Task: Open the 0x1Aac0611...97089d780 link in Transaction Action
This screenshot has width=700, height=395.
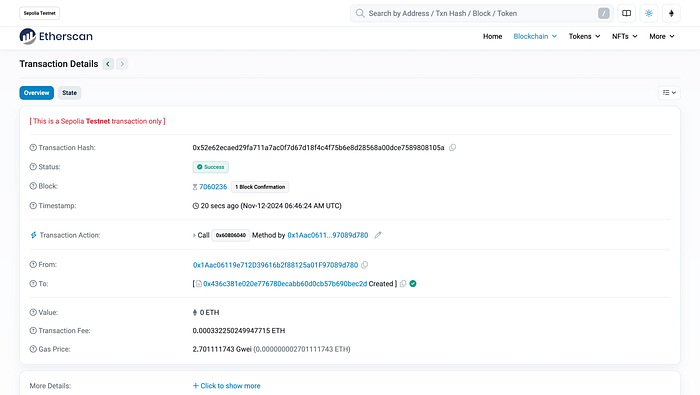Action: tap(328, 235)
